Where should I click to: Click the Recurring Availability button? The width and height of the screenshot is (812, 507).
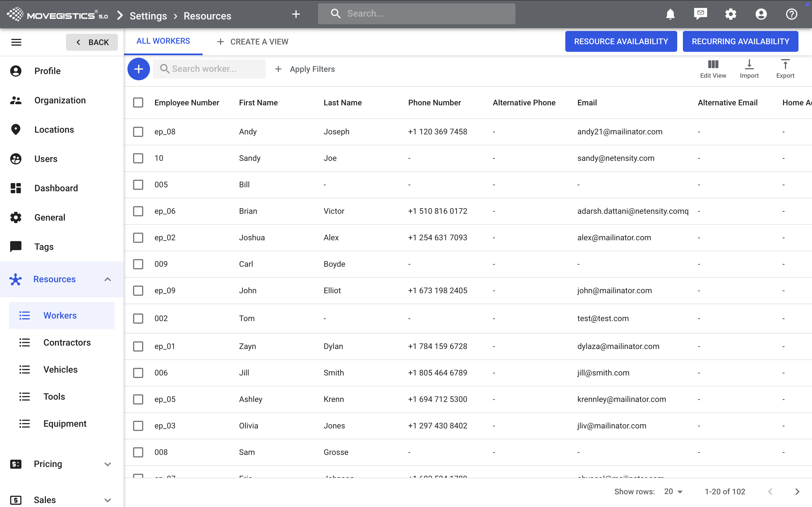740,42
